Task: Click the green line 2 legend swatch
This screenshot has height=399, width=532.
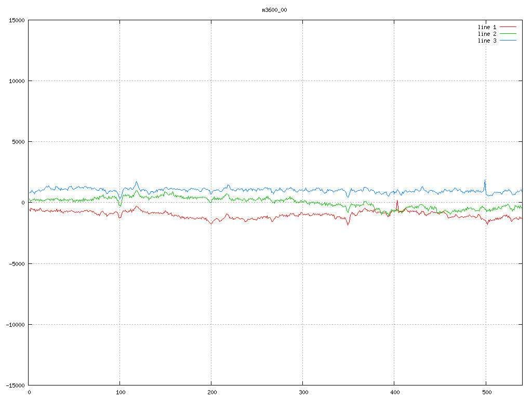Action: click(508, 34)
